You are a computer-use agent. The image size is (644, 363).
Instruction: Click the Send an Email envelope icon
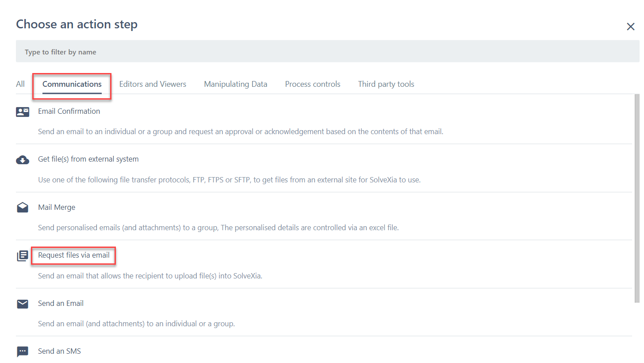click(x=23, y=304)
